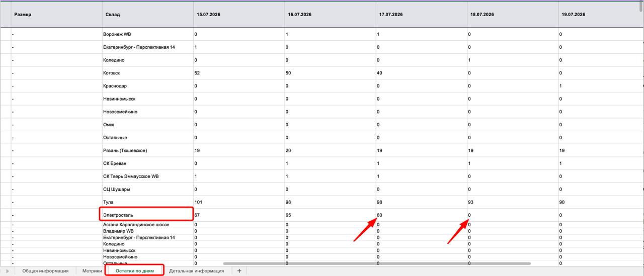Select the Склад column header
Viewport: 644px width, 276px height.
(x=148, y=15)
